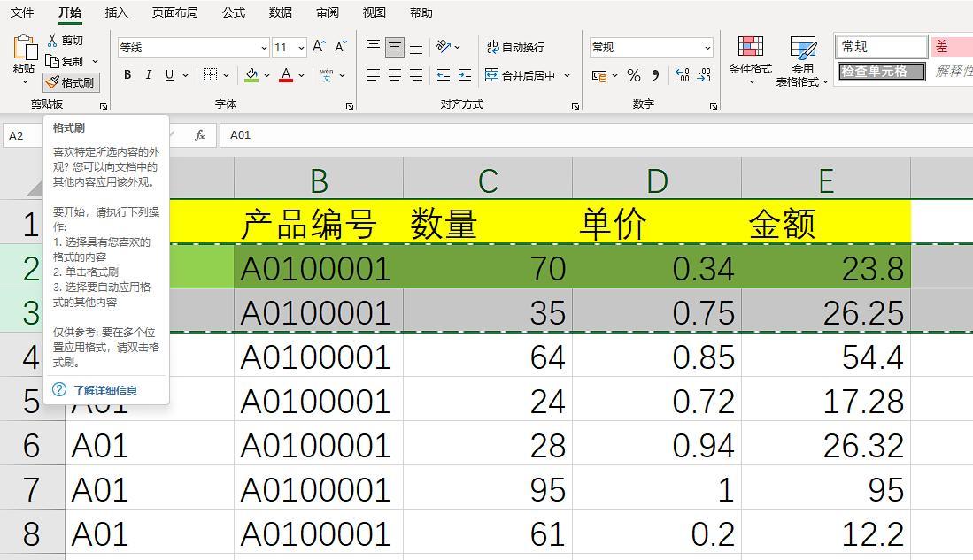Image resolution: width=973 pixels, height=560 pixels.
Task: Click the formula bar showing A01
Action: (596, 135)
